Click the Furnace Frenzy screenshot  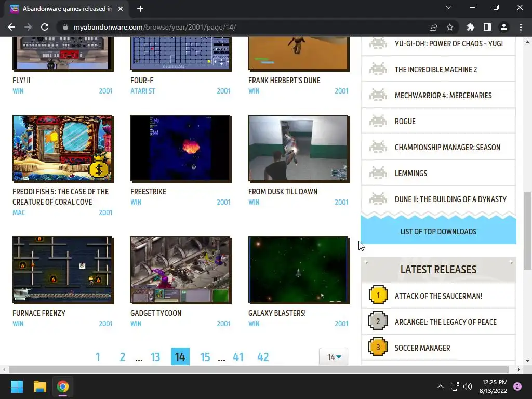coord(63,270)
